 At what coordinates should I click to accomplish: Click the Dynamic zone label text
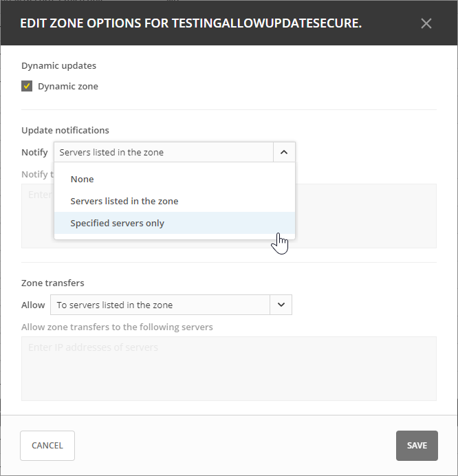click(x=67, y=87)
